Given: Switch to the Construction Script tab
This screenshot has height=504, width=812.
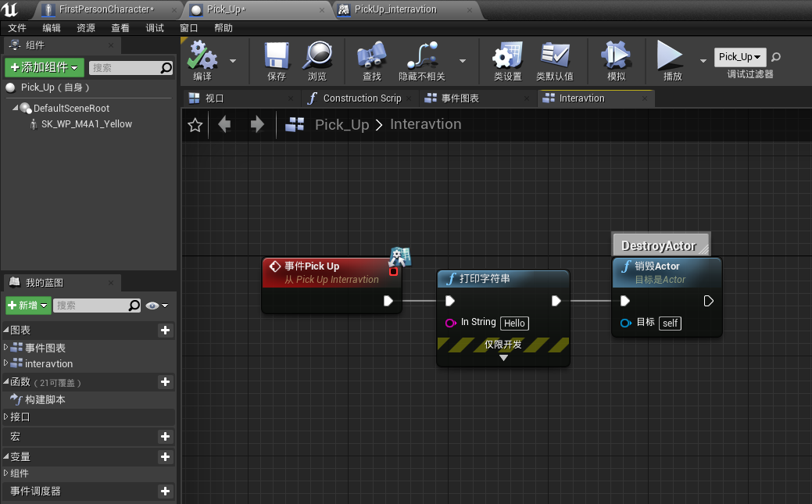Looking at the screenshot, I should tap(361, 98).
